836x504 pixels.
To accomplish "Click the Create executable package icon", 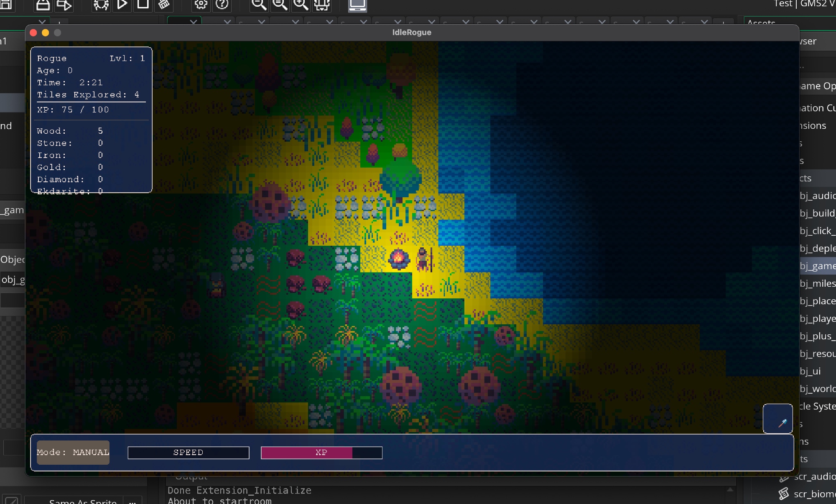I will click(x=43, y=5).
